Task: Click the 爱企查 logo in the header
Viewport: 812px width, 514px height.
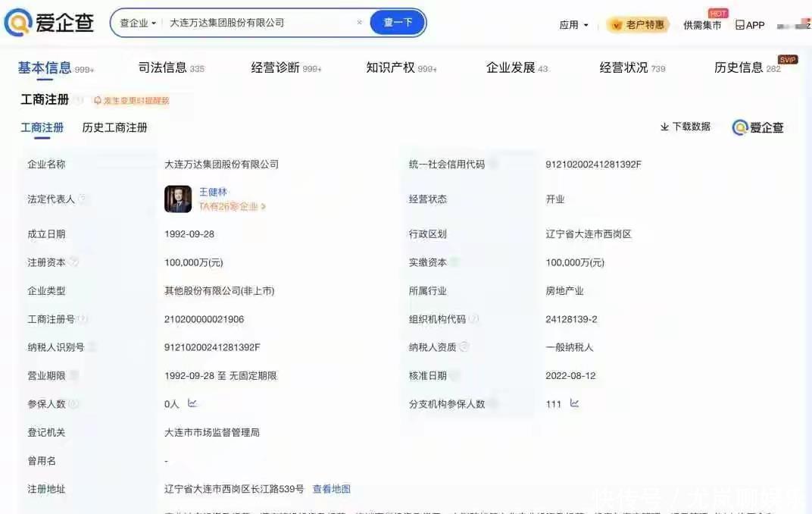Action: [50, 23]
